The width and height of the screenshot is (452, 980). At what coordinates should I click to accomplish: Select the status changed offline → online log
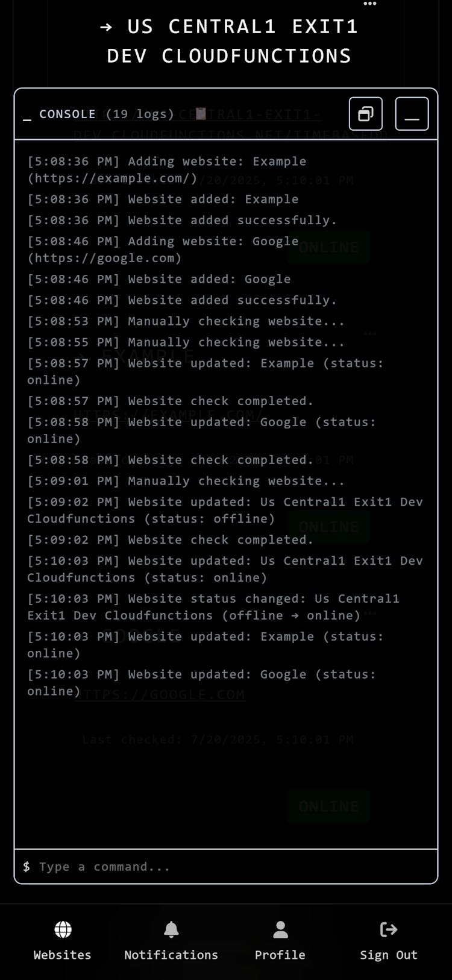(x=213, y=607)
